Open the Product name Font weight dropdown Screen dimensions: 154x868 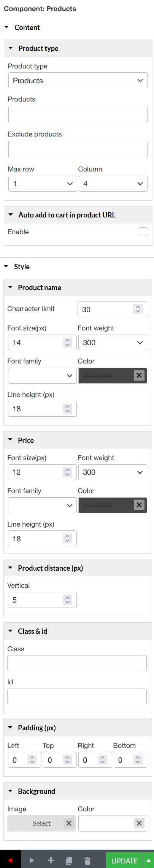click(x=113, y=343)
